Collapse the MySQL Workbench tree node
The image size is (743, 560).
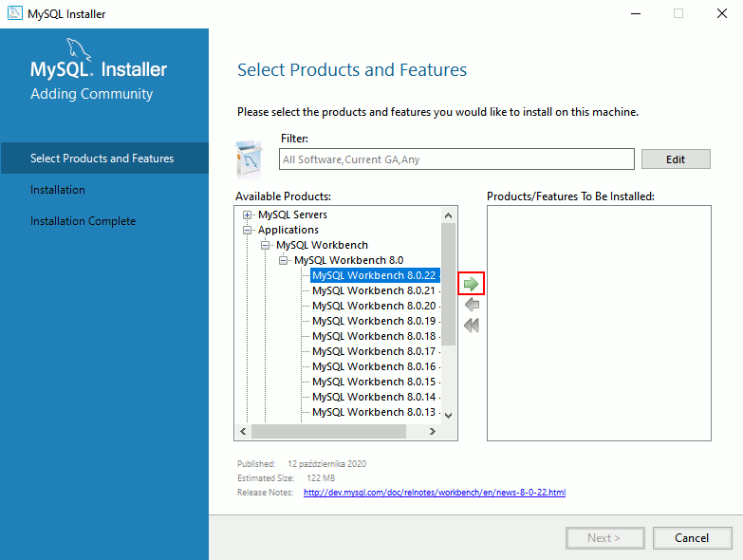click(266, 245)
